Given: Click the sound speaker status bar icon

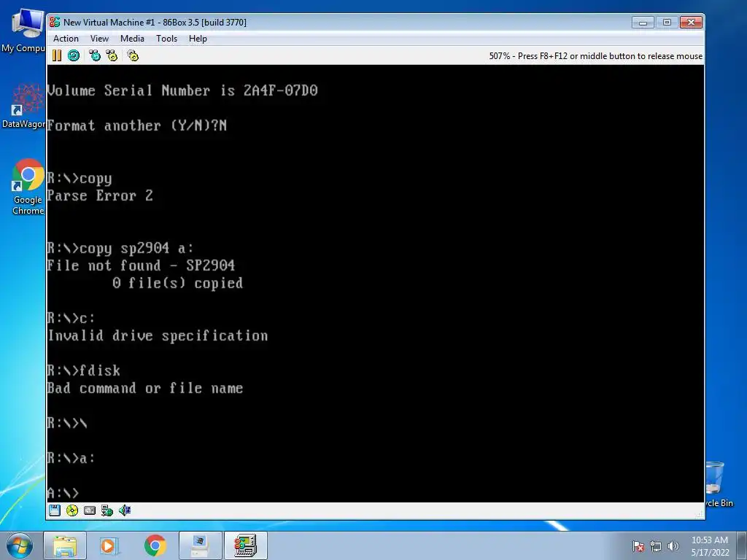Looking at the screenshot, I should click(x=125, y=510).
